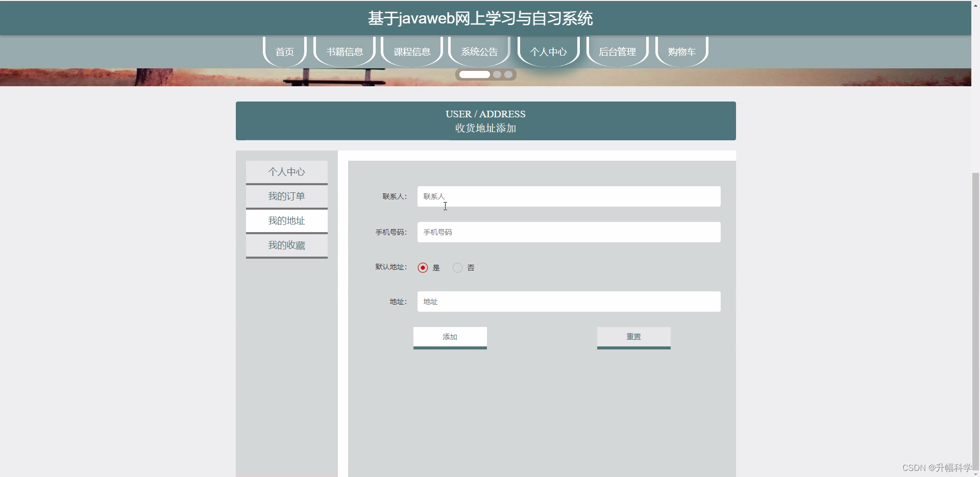980x477 pixels.
Task: Open the 课程信息 navigation item
Action: pyautogui.click(x=411, y=52)
